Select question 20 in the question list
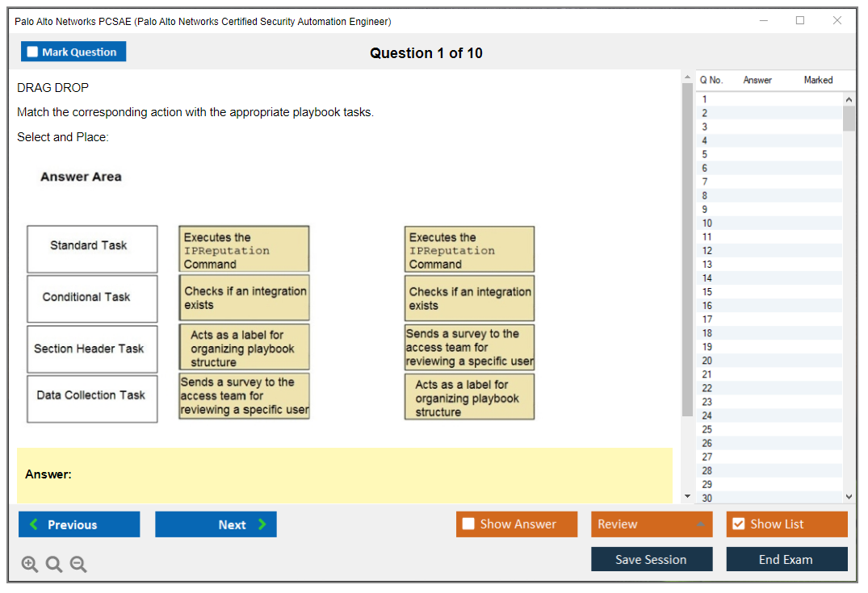The height and width of the screenshot is (593, 868). click(707, 361)
